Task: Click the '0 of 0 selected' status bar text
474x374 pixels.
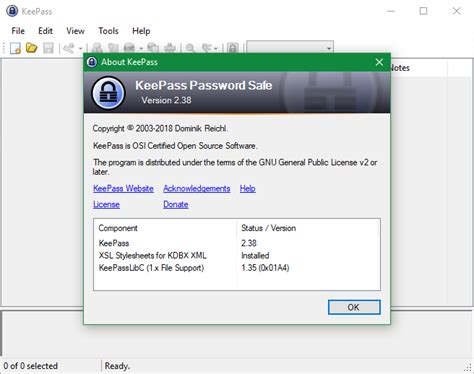Action: (x=31, y=366)
